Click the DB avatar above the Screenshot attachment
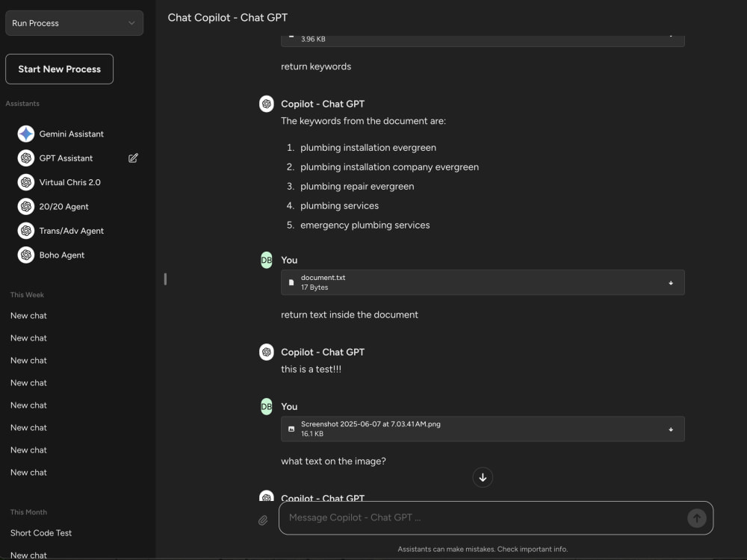 point(267,407)
